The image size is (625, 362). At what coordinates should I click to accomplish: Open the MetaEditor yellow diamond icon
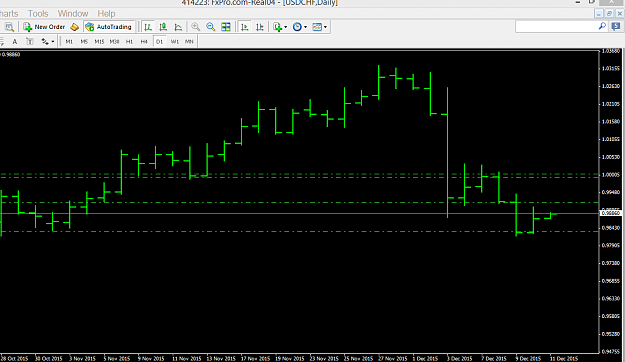coord(74,27)
